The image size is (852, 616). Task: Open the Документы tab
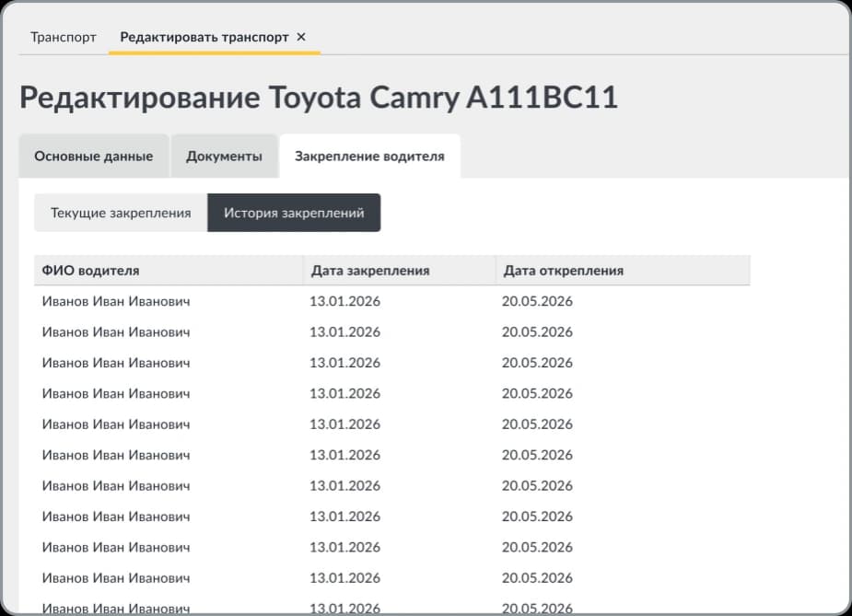(224, 157)
